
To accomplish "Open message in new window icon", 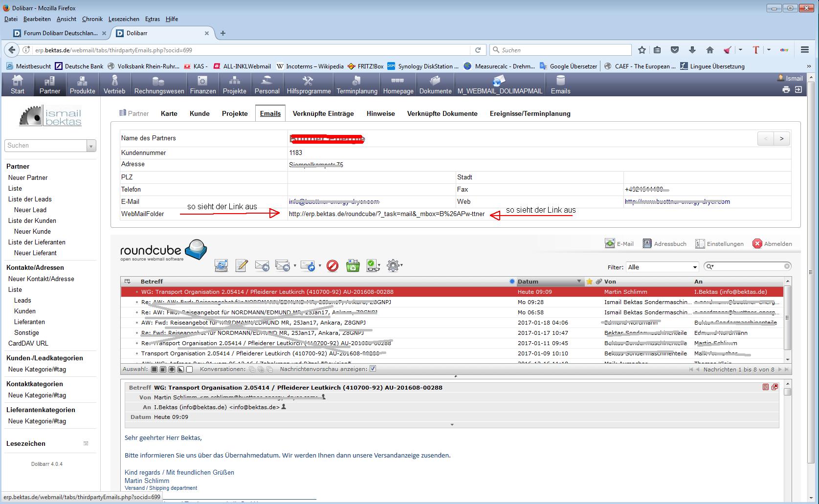I will (775, 387).
